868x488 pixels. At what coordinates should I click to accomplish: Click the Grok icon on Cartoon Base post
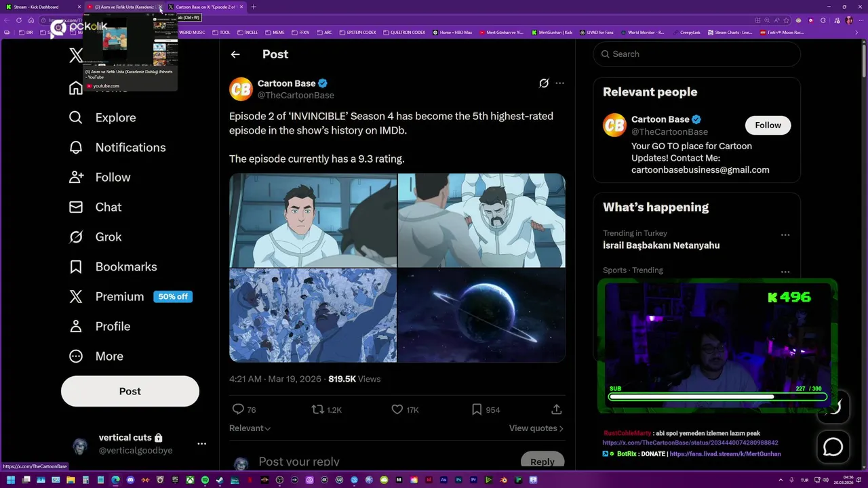point(543,83)
